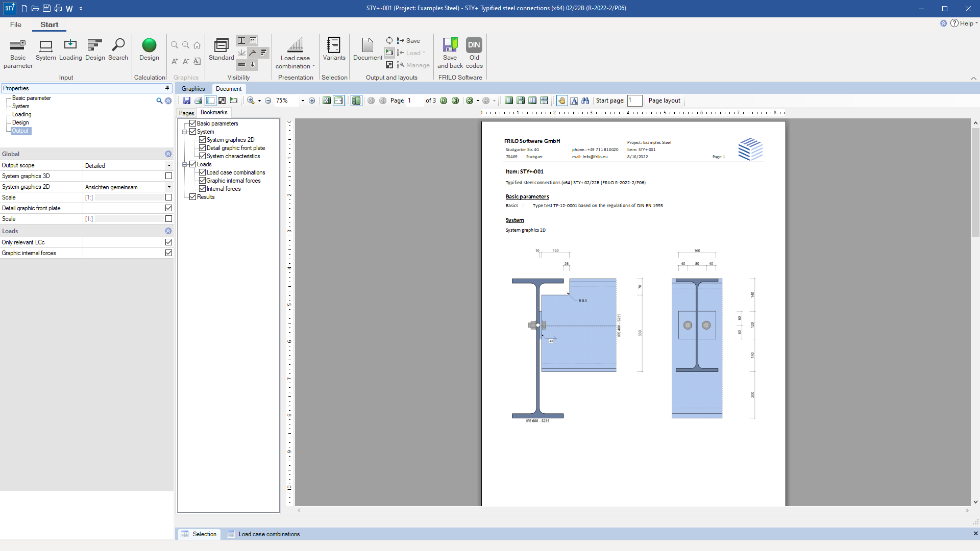This screenshot has height=551, width=980.
Task: Go to next page arrow
Action: (x=444, y=101)
